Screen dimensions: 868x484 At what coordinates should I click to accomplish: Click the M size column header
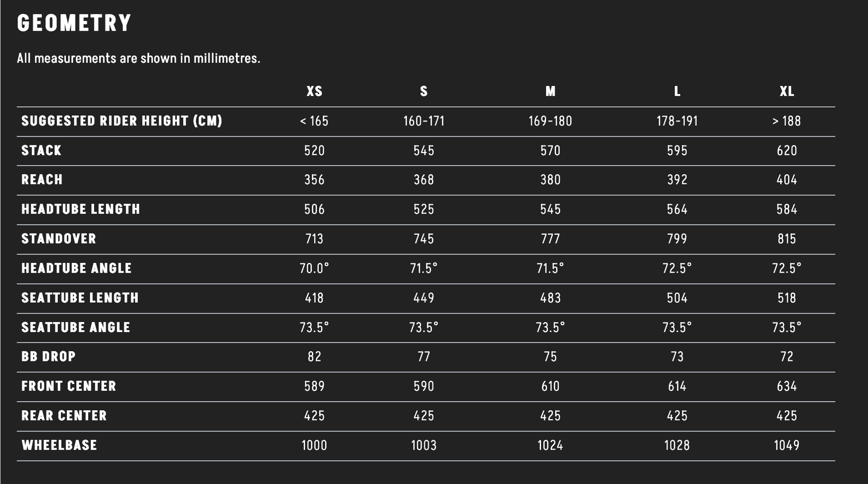[550, 91]
